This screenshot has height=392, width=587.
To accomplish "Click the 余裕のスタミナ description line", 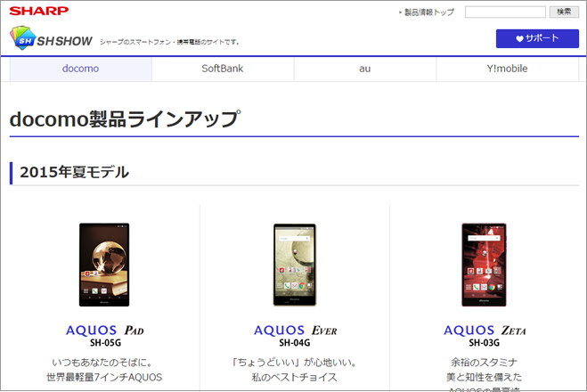I will tap(484, 363).
